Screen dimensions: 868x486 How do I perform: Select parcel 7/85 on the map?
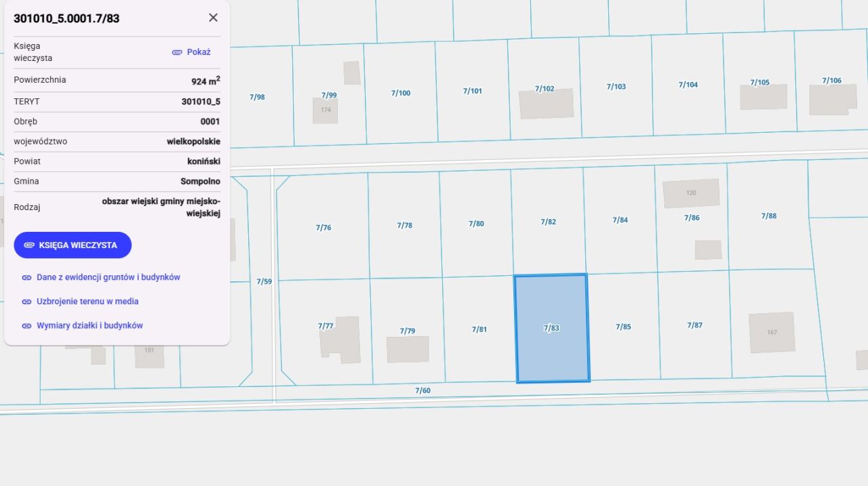623,327
